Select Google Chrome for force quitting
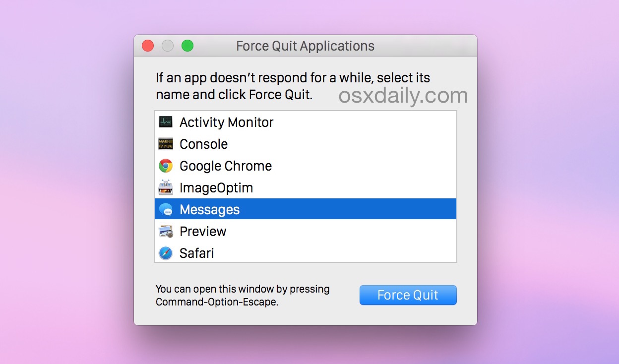The image size is (619, 364). (x=225, y=166)
